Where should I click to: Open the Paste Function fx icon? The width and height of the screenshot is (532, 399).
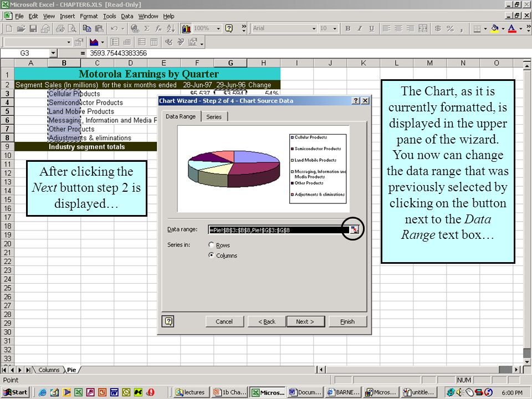pyautogui.click(x=158, y=28)
